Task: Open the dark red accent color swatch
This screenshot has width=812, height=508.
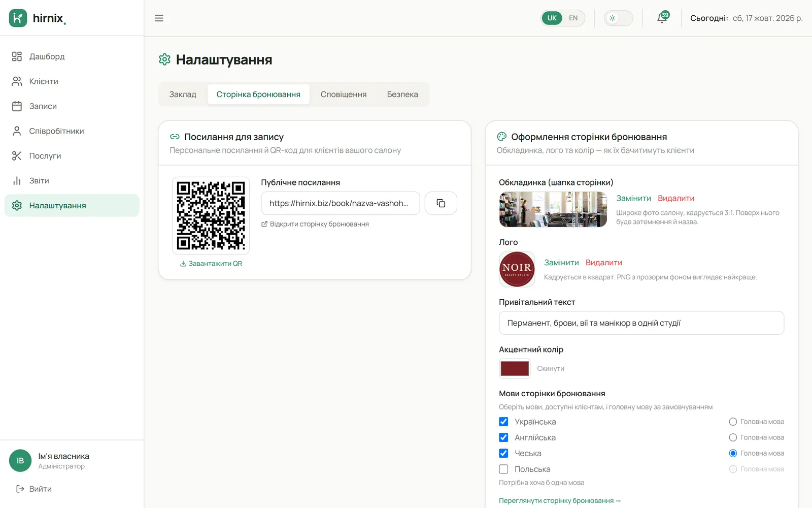Action: (515, 368)
